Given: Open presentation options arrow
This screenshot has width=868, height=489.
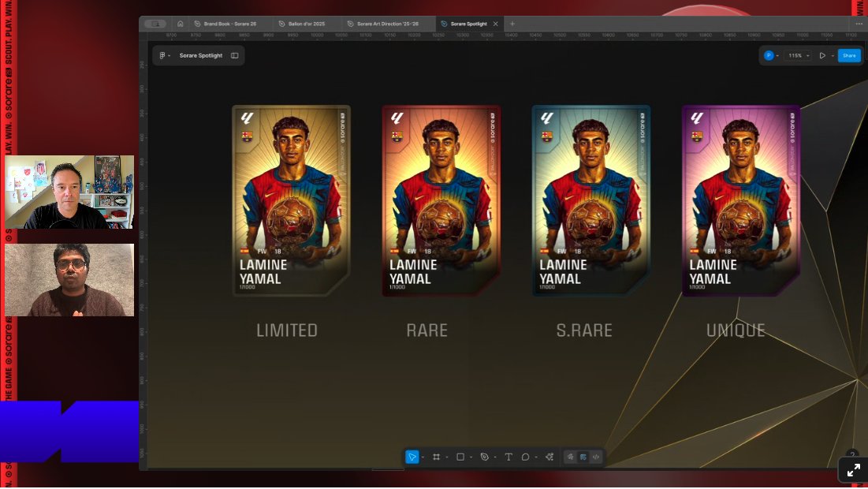Looking at the screenshot, I should click(x=832, y=56).
